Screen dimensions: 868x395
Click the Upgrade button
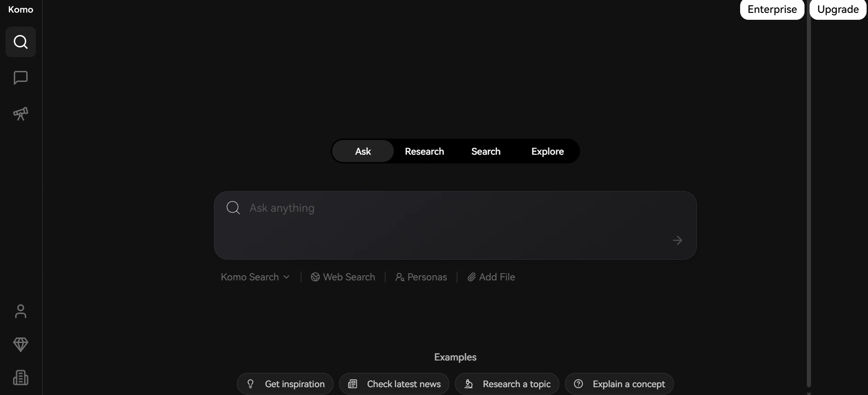coord(838,10)
